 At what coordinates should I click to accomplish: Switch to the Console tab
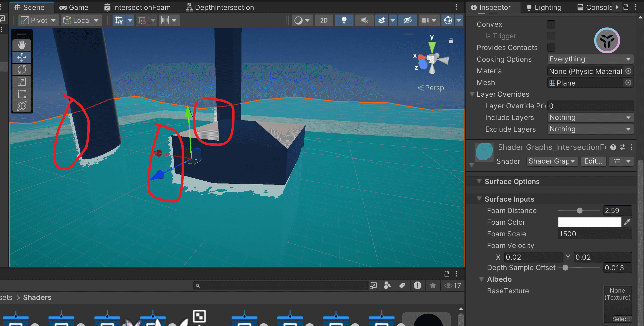tap(595, 7)
